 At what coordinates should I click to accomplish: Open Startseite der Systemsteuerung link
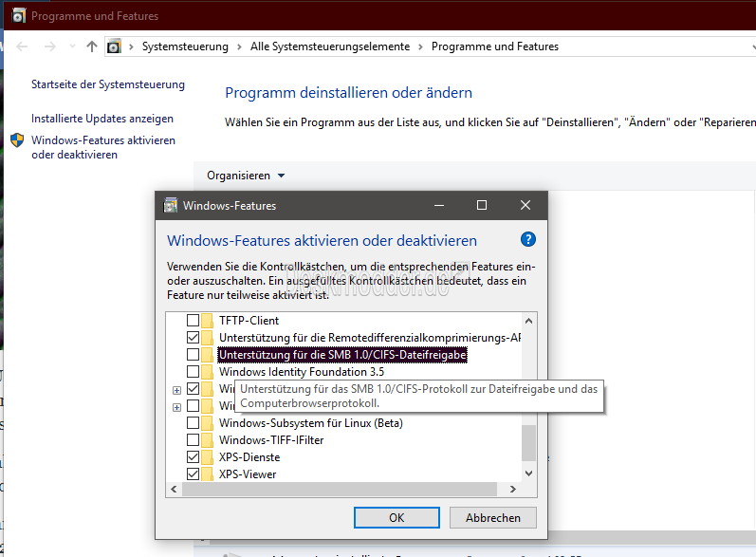coord(108,84)
